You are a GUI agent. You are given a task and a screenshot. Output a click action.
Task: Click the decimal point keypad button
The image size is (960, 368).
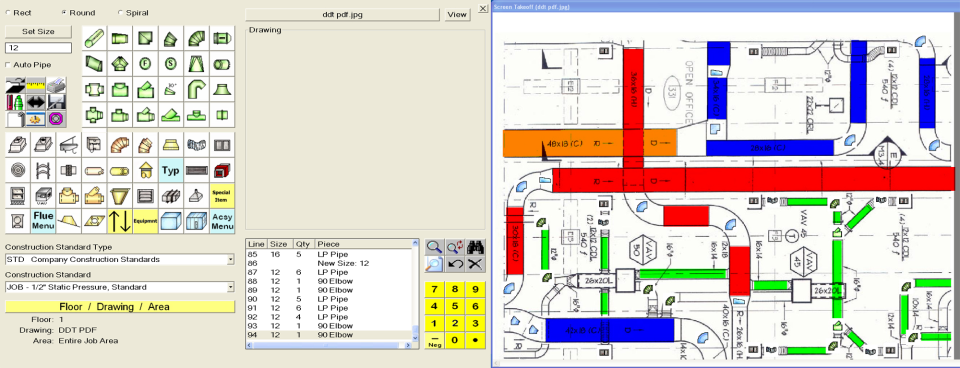[475, 340]
